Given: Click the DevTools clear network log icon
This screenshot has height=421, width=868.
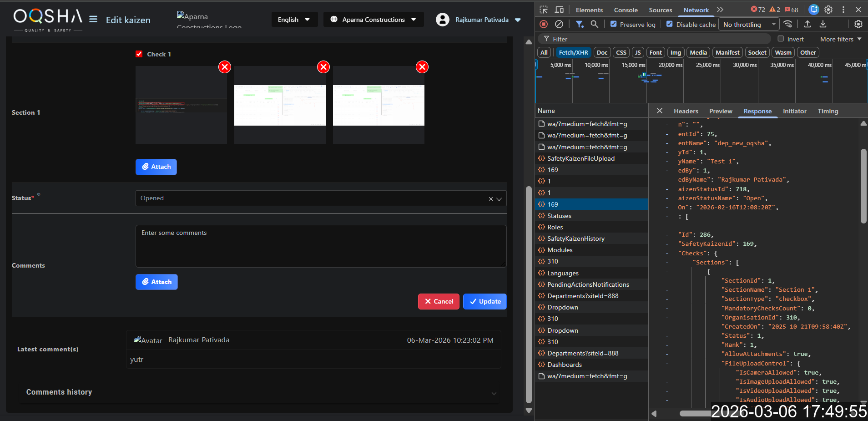Looking at the screenshot, I should pyautogui.click(x=559, y=24).
